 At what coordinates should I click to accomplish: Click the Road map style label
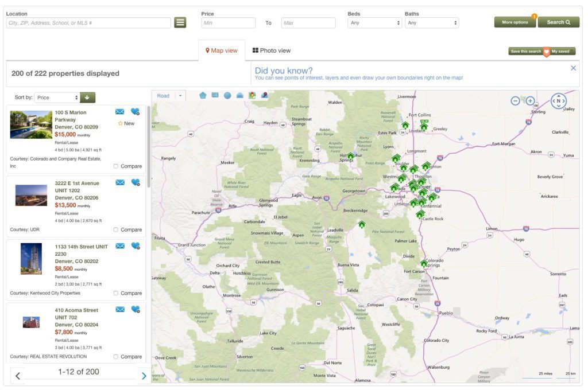(x=163, y=96)
